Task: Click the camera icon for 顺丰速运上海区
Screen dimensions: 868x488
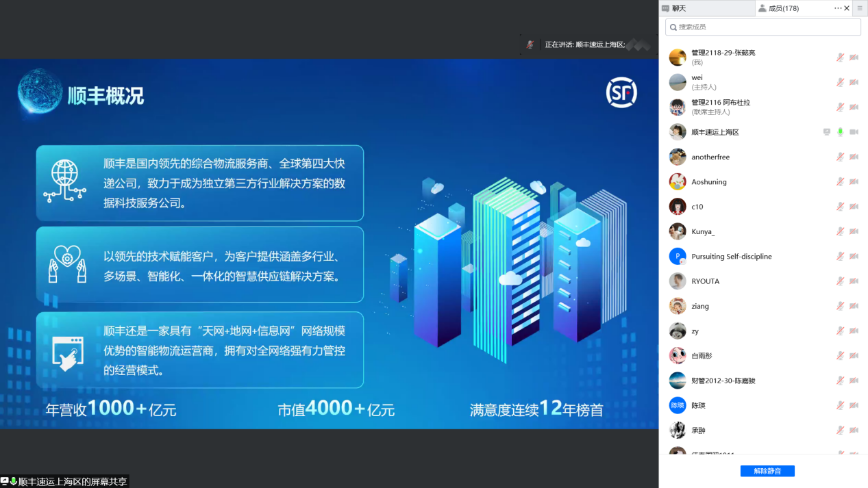Action: point(854,132)
